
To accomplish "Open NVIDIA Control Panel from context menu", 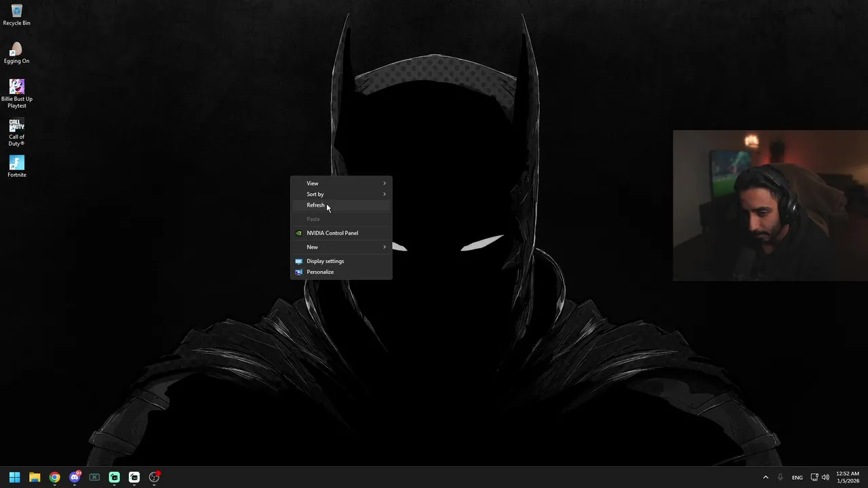I will click(341, 233).
